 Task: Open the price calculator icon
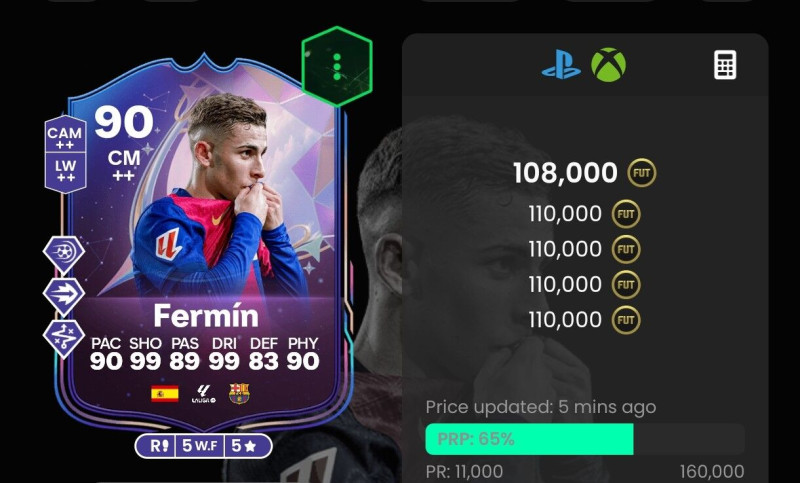[725, 65]
